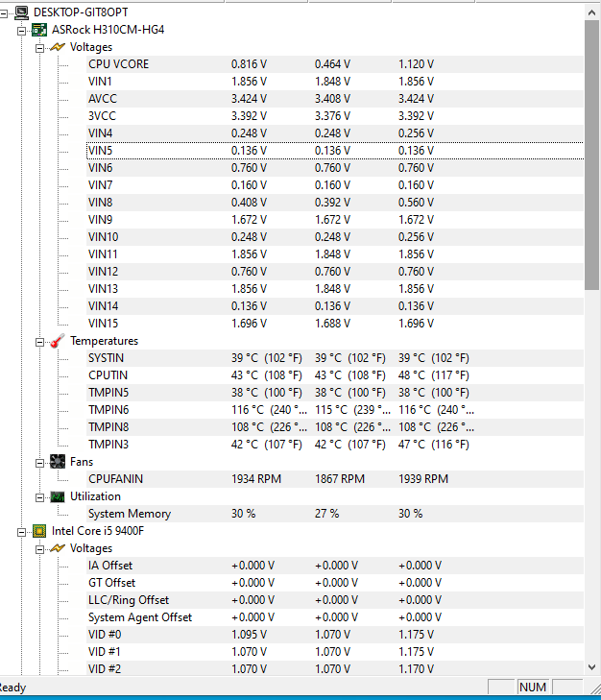Click the ASRock H310CM-HG4 motherboard icon

[x=39, y=30]
